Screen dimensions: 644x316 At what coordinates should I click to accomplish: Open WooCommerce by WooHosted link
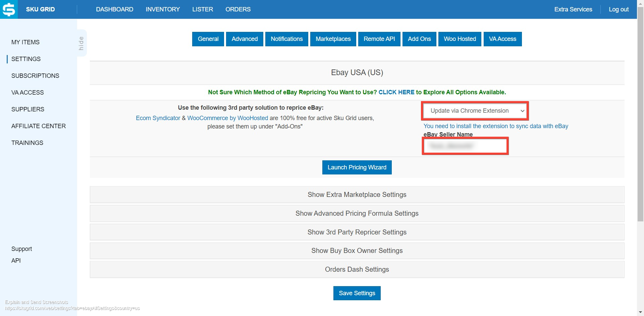pos(228,118)
